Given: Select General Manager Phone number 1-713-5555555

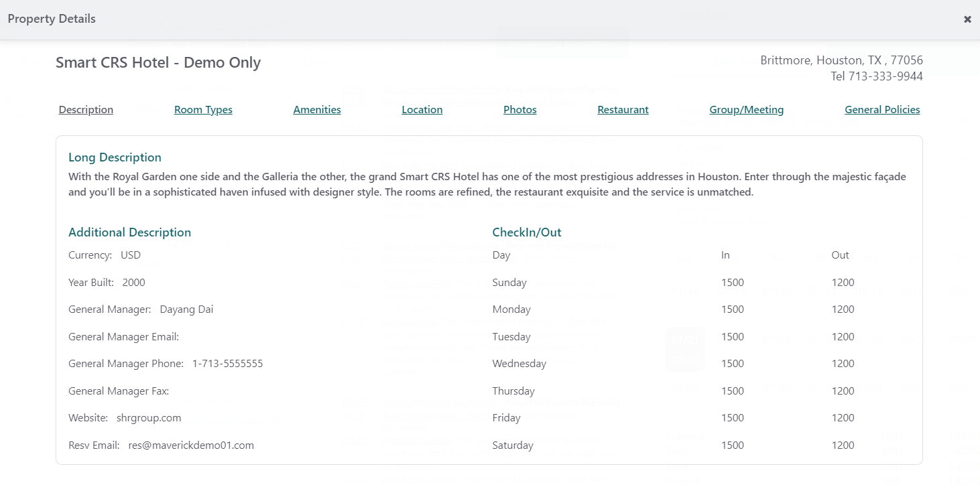Looking at the screenshot, I should [227, 364].
